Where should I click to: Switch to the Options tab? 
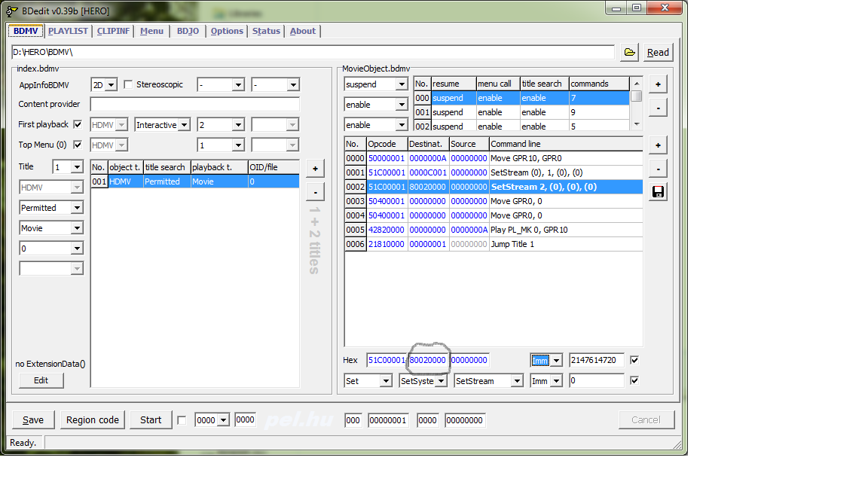tap(226, 31)
